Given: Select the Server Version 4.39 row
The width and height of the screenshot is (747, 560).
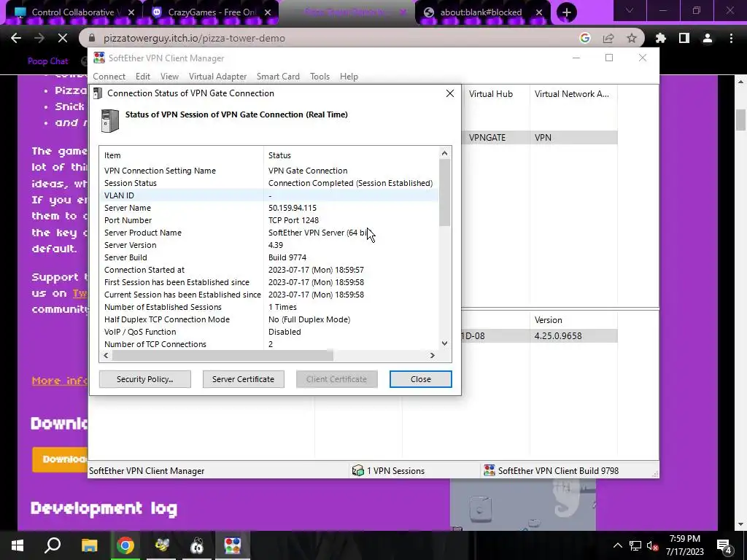Looking at the screenshot, I should click(x=268, y=245).
